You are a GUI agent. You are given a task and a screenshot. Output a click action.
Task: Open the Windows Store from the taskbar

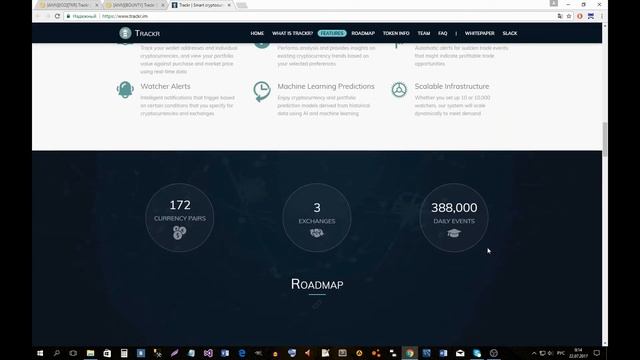(107, 353)
